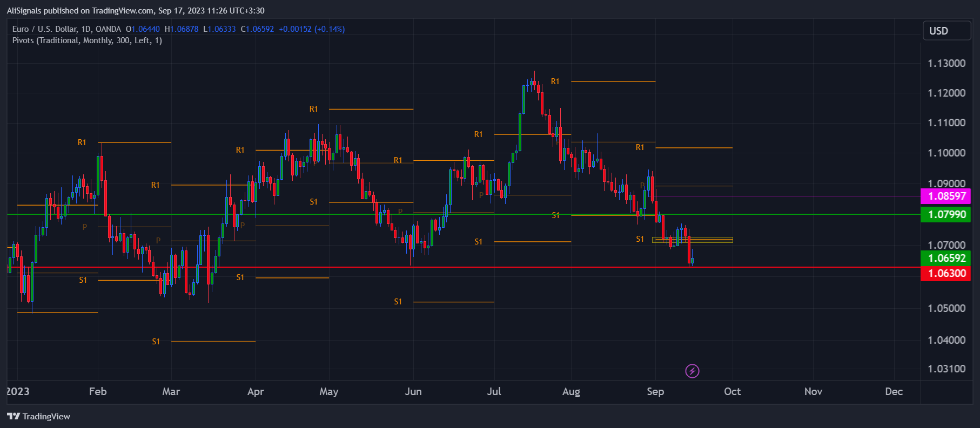This screenshot has width=980, height=428.
Task: Click the AliSignals published header text
Action: point(136,11)
